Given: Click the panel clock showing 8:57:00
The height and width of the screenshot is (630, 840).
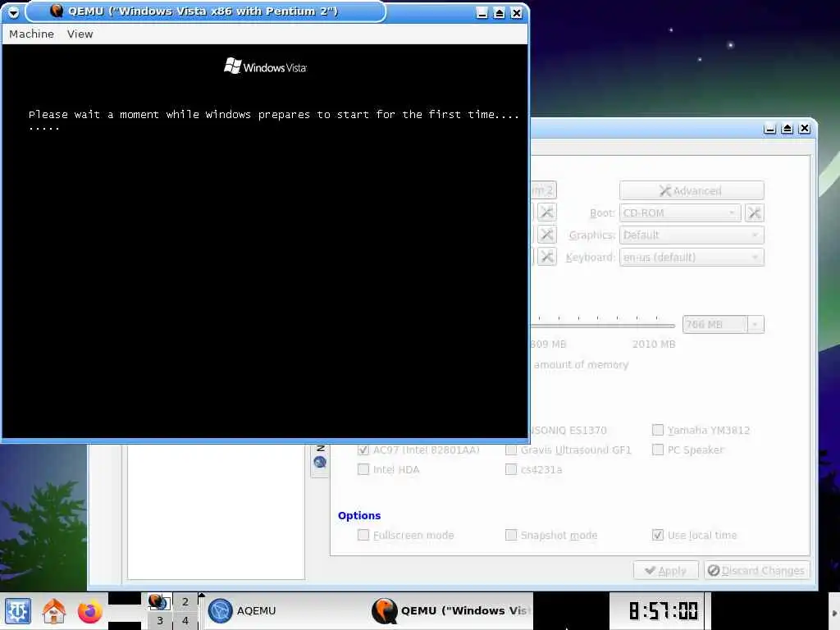Looking at the screenshot, I should 663,610.
